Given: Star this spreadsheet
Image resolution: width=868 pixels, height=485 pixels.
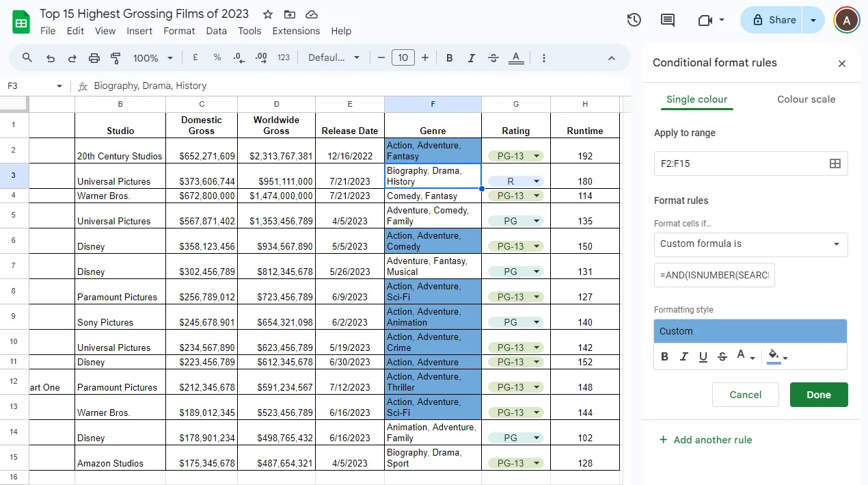Looking at the screenshot, I should pos(268,14).
